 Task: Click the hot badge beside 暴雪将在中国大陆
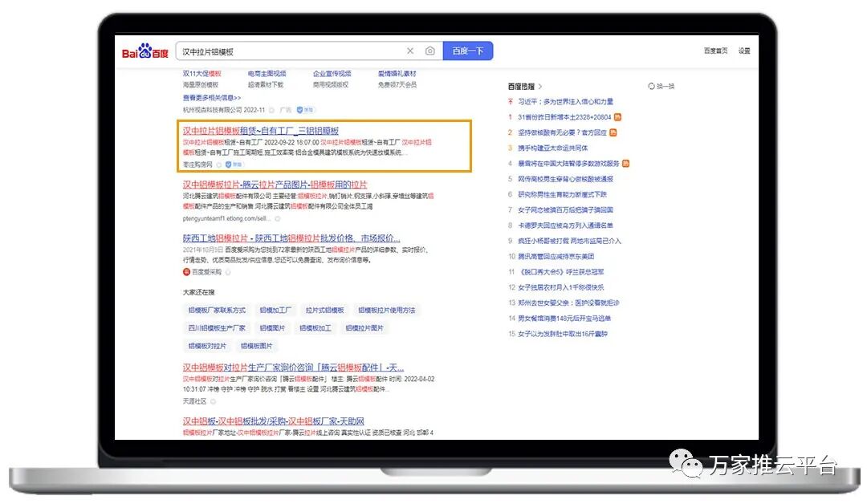625,164
